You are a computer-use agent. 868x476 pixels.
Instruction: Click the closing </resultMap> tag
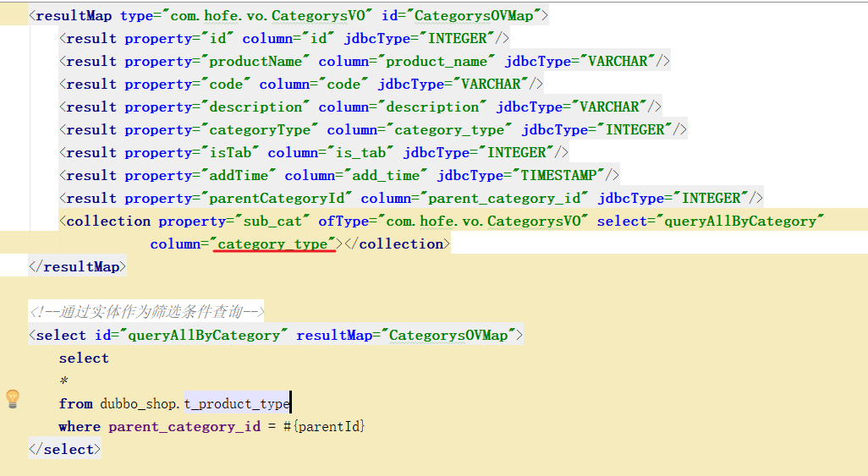point(78,267)
